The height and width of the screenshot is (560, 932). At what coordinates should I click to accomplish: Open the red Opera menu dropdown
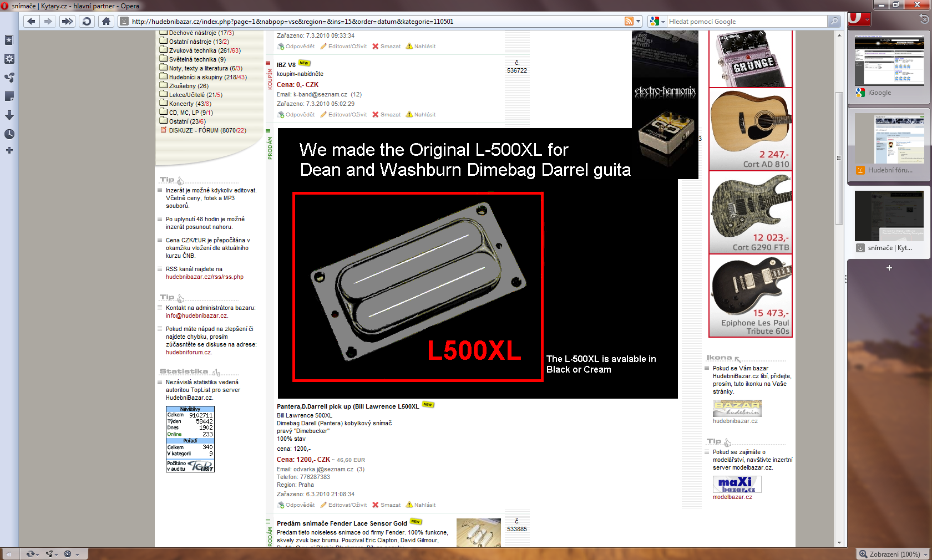pyautogui.click(x=859, y=19)
